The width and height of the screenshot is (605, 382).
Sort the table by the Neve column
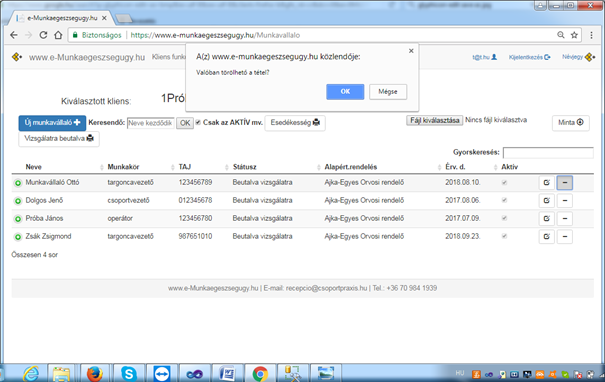(34, 167)
